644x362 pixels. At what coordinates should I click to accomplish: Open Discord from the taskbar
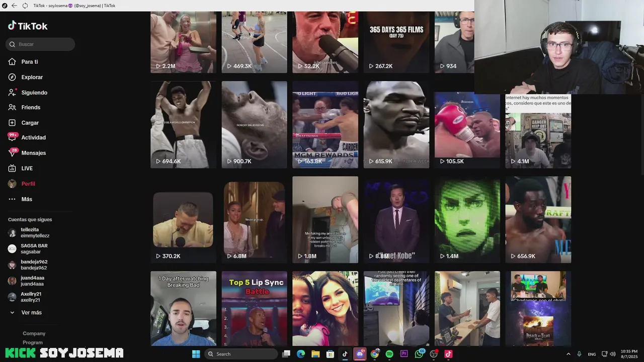point(360,354)
